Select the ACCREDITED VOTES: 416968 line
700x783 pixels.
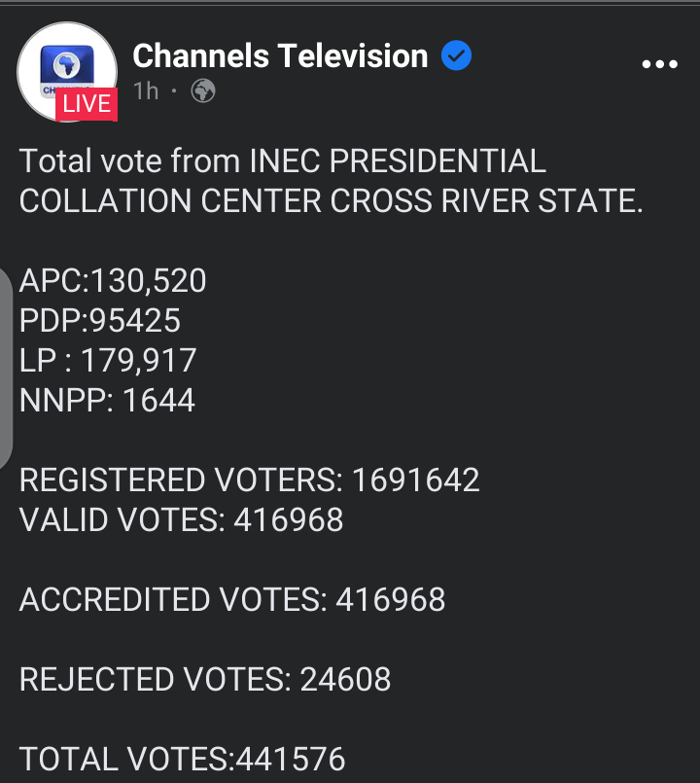coord(232,600)
